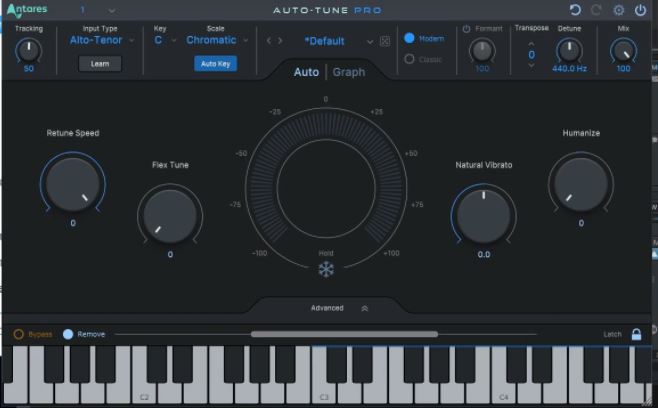
Task: Toggle the Bypass keyboard option
Action: click(x=18, y=334)
